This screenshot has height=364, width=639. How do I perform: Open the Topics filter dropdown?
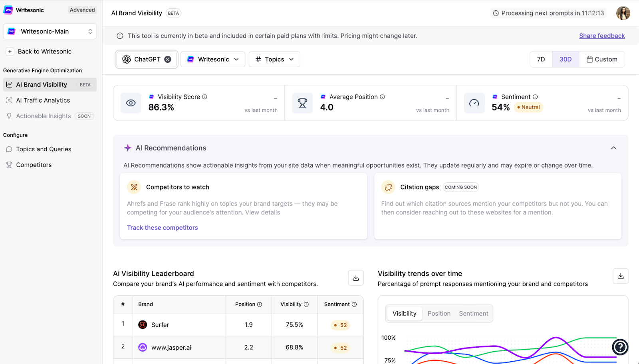[274, 59]
